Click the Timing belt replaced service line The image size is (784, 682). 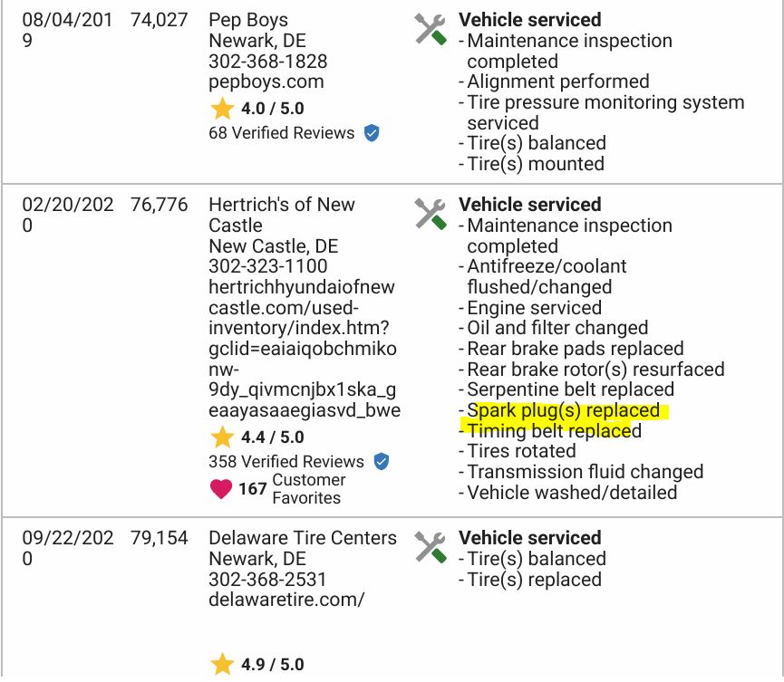click(554, 431)
